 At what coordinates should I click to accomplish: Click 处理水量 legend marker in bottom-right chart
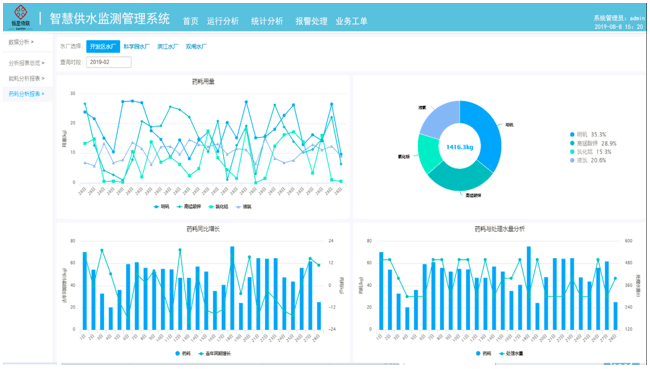click(x=502, y=354)
